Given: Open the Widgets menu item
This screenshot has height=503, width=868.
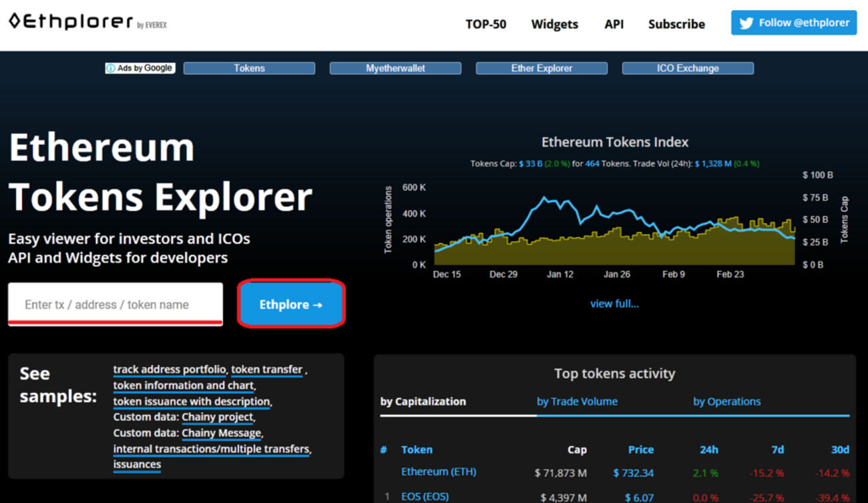Looking at the screenshot, I should pyautogui.click(x=554, y=24).
